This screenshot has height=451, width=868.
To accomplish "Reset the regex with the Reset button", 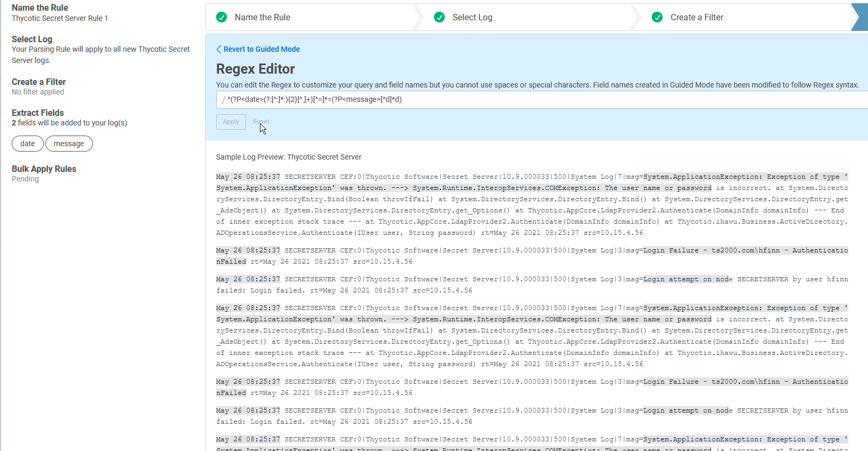I will point(261,122).
